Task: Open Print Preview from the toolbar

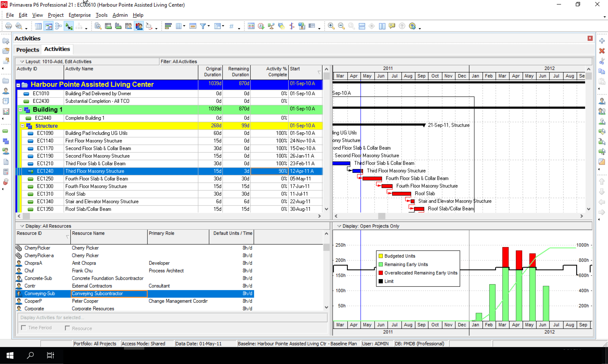Action: [x=19, y=26]
